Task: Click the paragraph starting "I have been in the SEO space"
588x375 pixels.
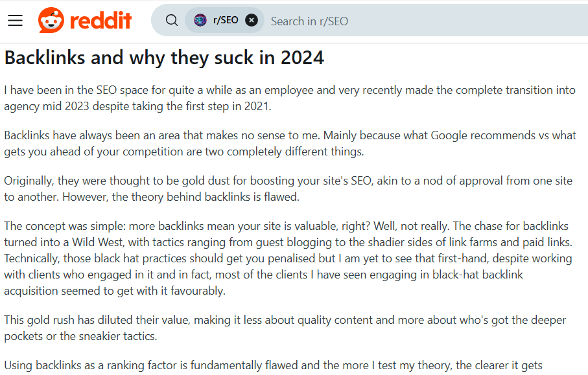Action: [x=289, y=98]
